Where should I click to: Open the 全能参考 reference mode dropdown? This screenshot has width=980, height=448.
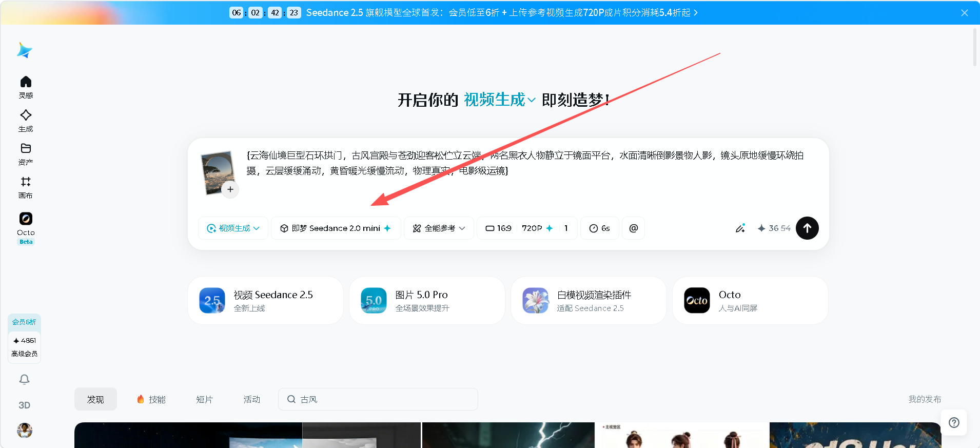click(439, 228)
